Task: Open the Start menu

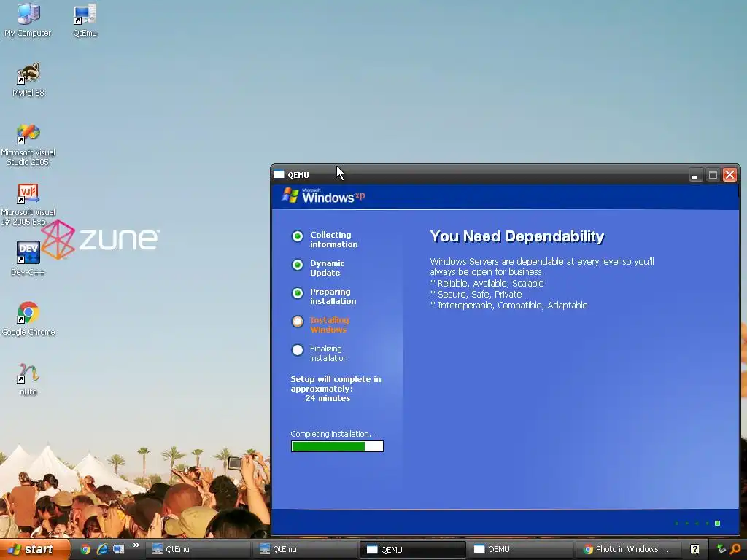Action: [x=34, y=549]
